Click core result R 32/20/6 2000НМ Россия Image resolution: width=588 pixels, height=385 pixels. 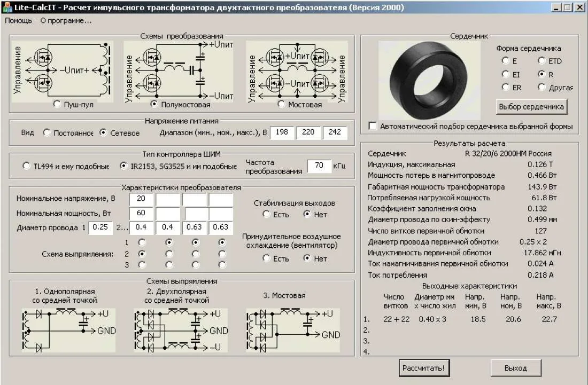tap(508, 154)
